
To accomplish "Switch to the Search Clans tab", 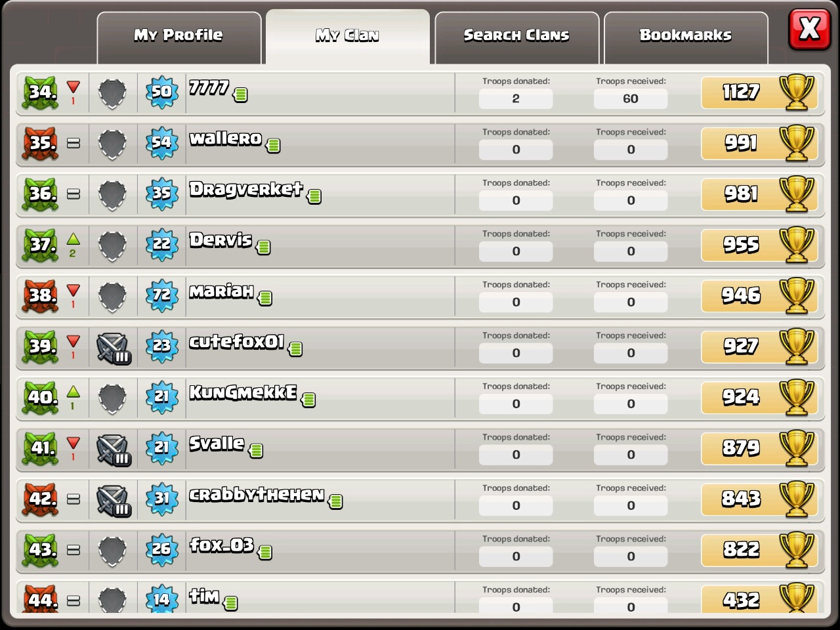I will pyautogui.click(x=516, y=37).
